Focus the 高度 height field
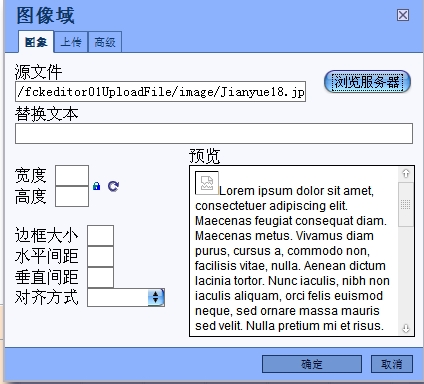 72,196
